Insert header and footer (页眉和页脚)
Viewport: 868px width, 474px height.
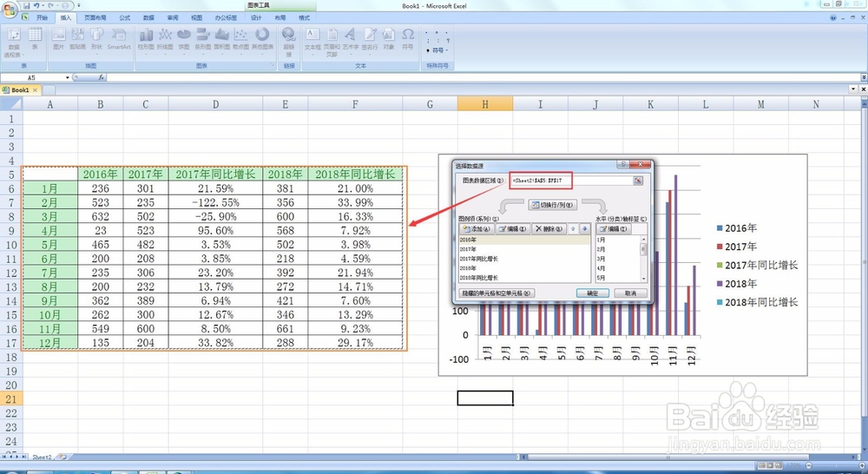click(x=332, y=42)
